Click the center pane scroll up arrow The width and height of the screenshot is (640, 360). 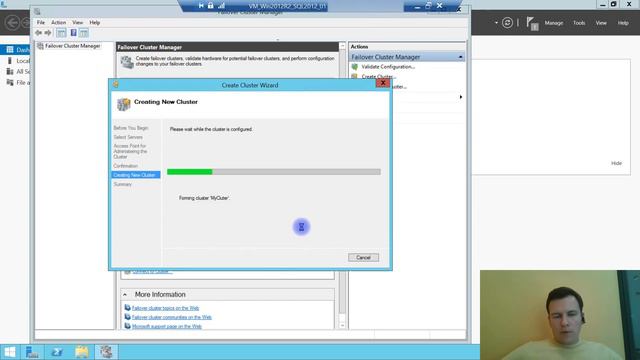342,46
